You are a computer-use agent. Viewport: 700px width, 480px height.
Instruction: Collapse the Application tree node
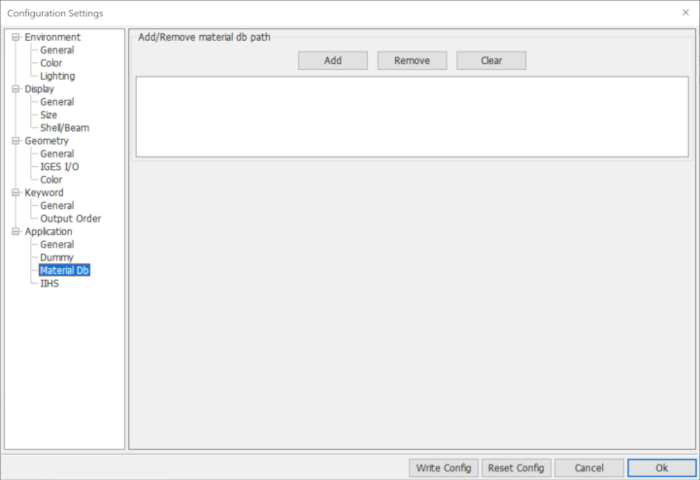click(x=16, y=231)
